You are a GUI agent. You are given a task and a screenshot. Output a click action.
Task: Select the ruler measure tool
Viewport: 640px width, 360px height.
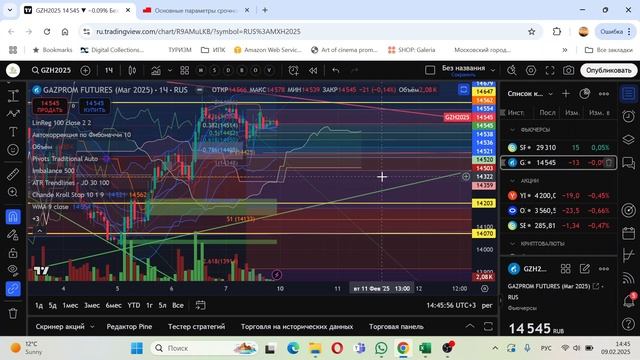click(x=13, y=174)
